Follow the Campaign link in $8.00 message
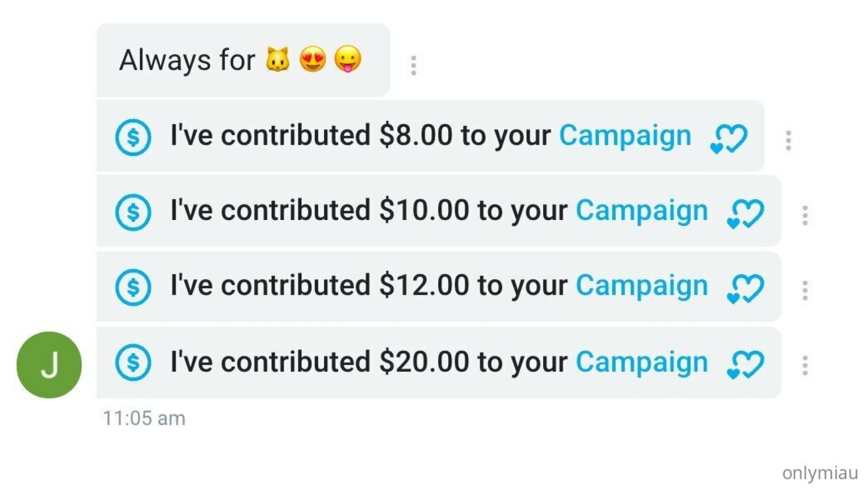 click(625, 136)
